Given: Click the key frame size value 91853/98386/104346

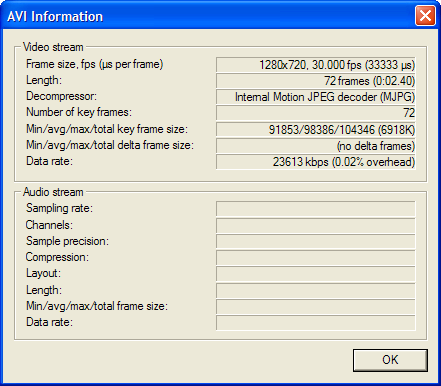Looking at the screenshot, I should [x=316, y=130].
